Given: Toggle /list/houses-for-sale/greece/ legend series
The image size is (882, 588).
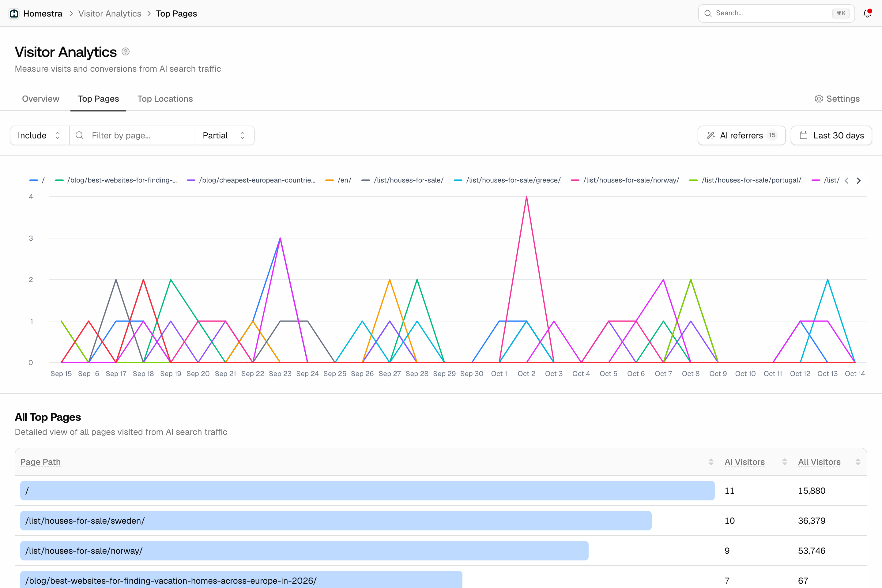Looking at the screenshot, I should point(507,180).
